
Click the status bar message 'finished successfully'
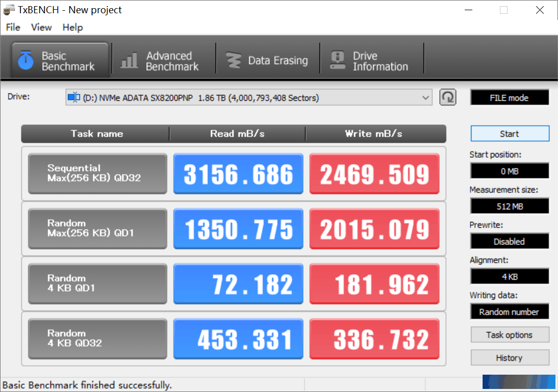click(126, 385)
